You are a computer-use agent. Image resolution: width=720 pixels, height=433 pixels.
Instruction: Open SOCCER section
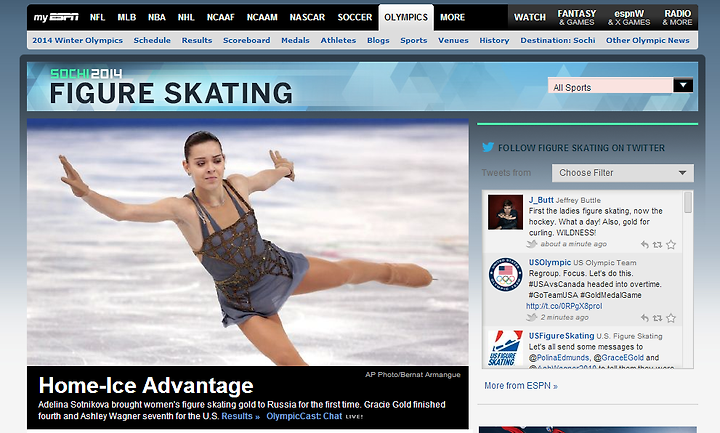354,17
